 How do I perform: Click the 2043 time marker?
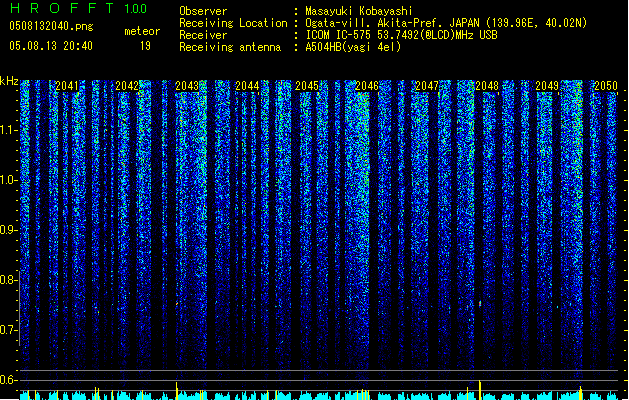coord(187,86)
